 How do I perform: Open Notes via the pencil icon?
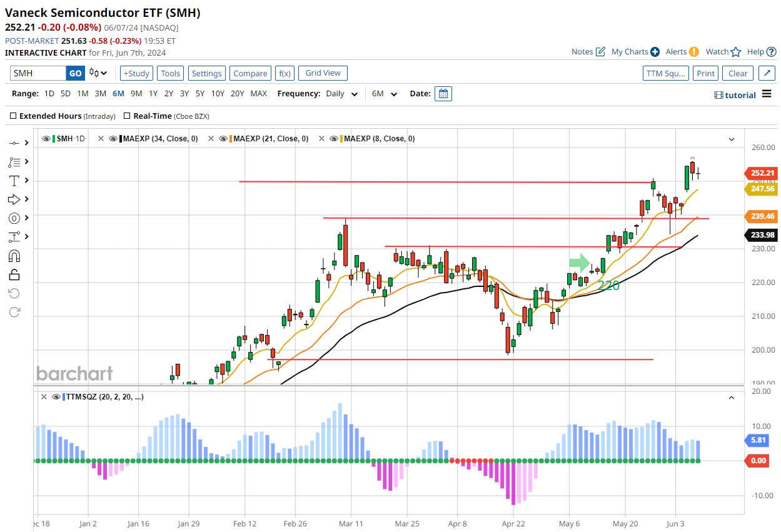(x=600, y=52)
